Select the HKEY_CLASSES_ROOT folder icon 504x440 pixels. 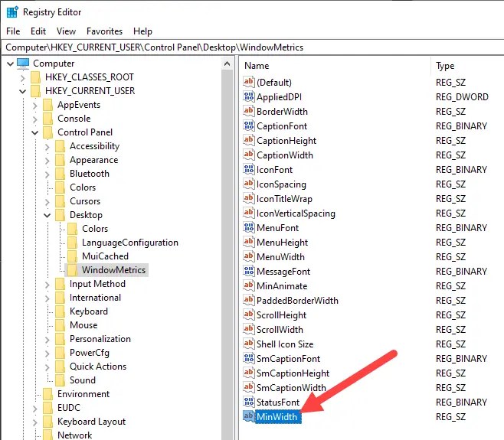(x=35, y=77)
